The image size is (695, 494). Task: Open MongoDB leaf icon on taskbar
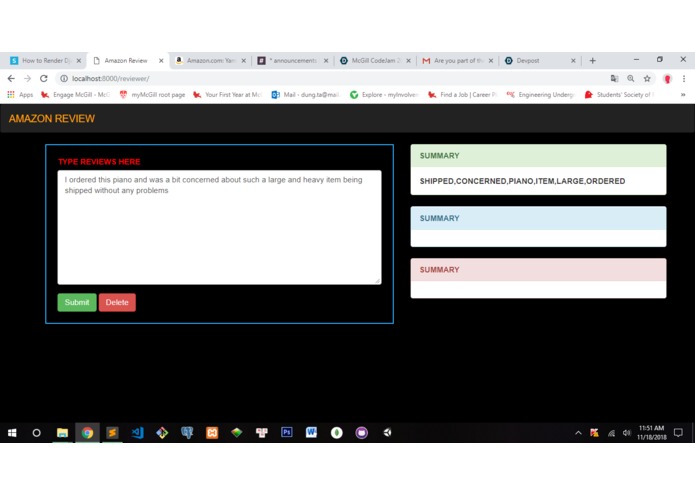point(336,433)
